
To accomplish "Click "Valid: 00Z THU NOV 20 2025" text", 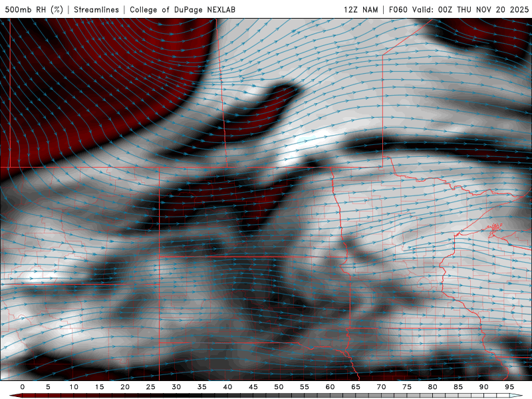I will 470,9.
